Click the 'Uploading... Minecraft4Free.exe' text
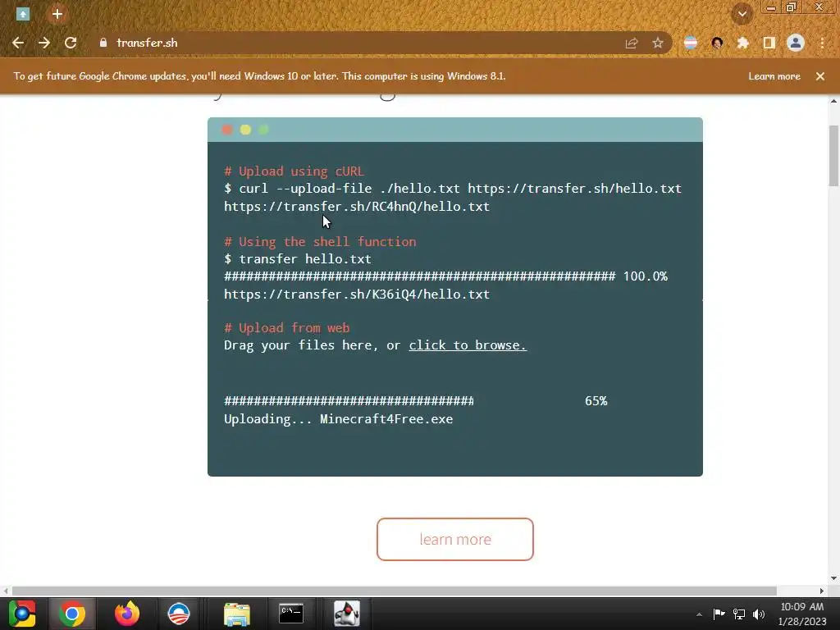This screenshot has height=630, width=840. 339,419
